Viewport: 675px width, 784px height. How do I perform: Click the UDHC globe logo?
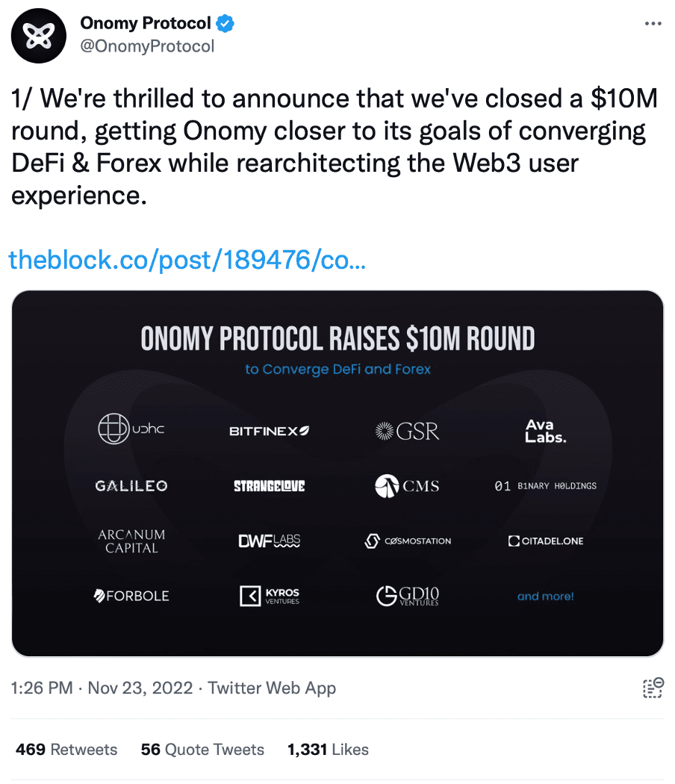[114, 430]
